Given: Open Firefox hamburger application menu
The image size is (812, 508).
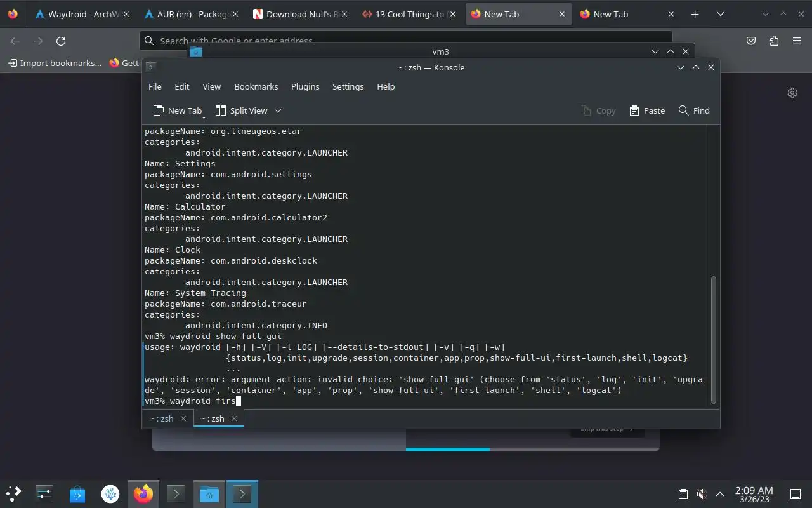Looking at the screenshot, I should click(x=797, y=41).
